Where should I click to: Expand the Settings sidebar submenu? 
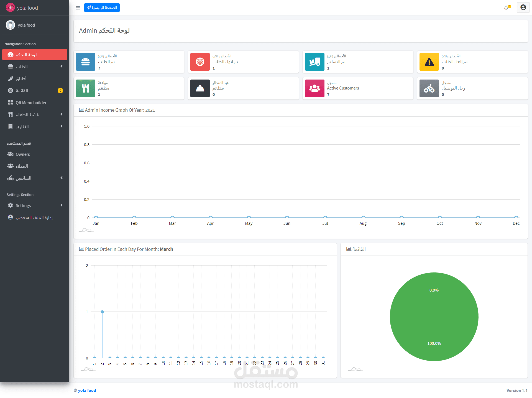click(62, 205)
